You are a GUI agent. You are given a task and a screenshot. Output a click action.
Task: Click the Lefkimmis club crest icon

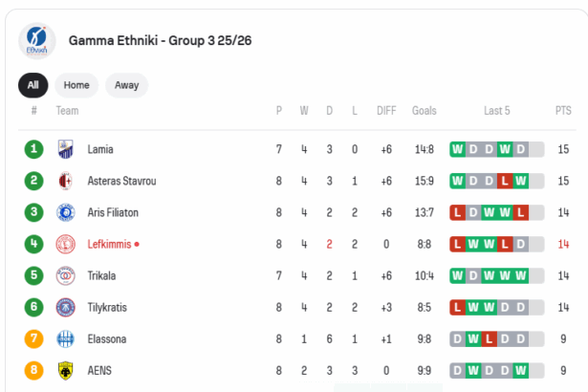point(65,244)
